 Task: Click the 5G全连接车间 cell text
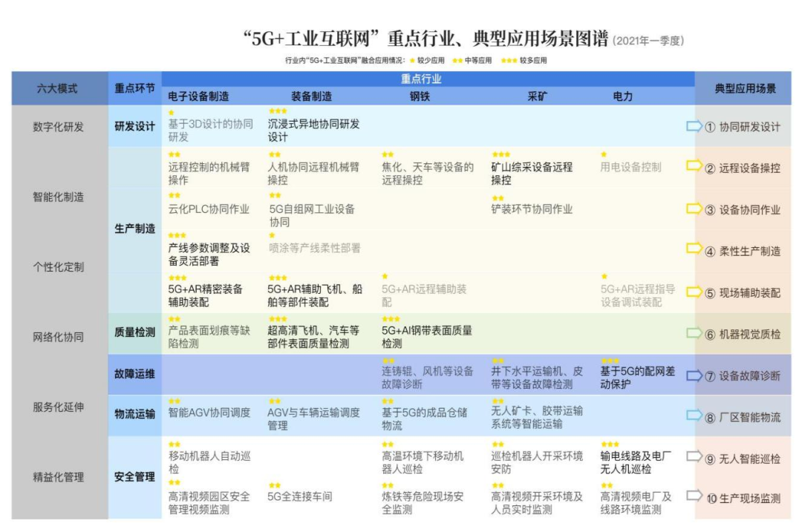pyautogui.click(x=300, y=496)
